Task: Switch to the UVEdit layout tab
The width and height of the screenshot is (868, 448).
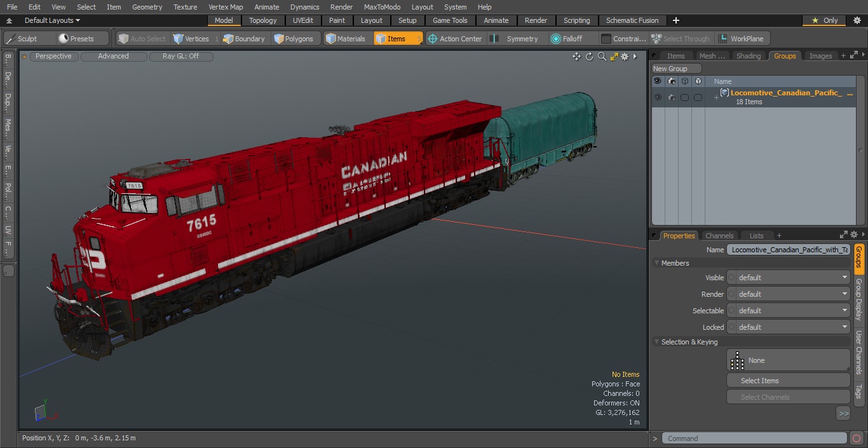Action: 303,20
